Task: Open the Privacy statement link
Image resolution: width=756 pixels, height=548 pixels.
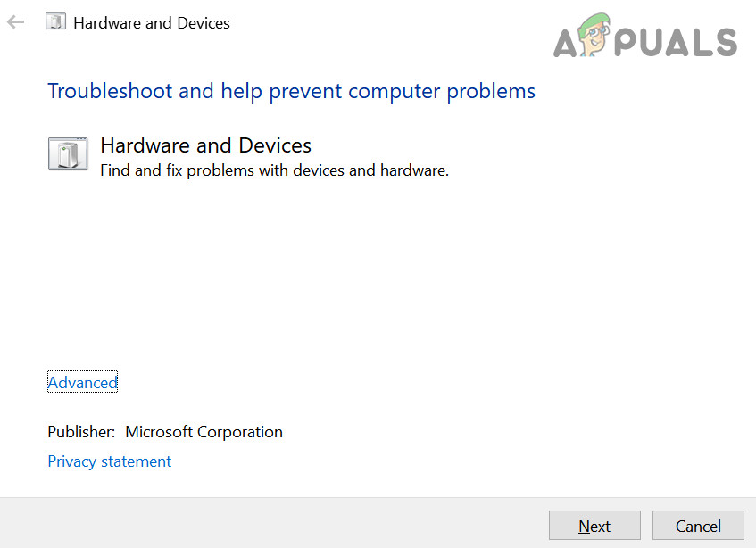Action: pyautogui.click(x=109, y=461)
